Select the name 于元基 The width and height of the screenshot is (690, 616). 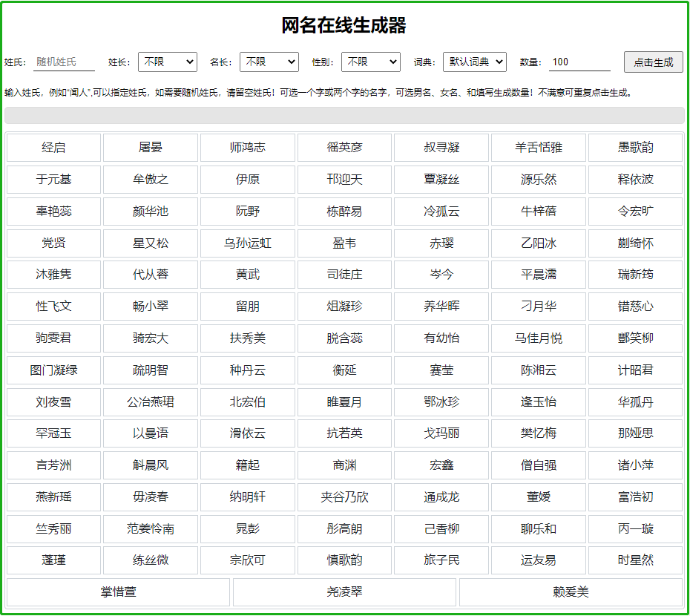(x=53, y=179)
